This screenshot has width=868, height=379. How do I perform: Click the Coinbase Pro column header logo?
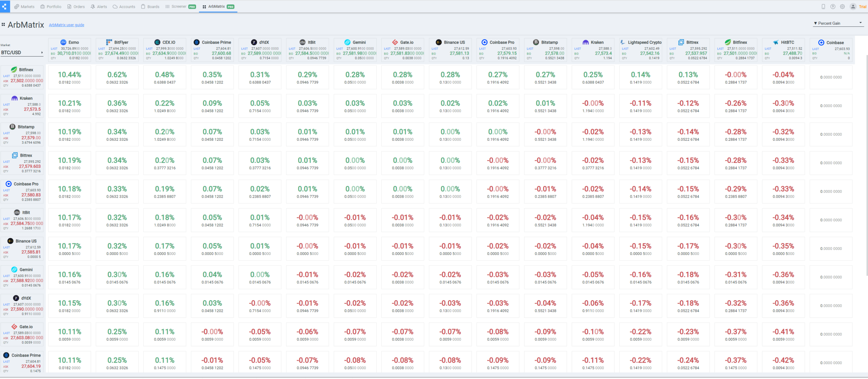(x=485, y=42)
